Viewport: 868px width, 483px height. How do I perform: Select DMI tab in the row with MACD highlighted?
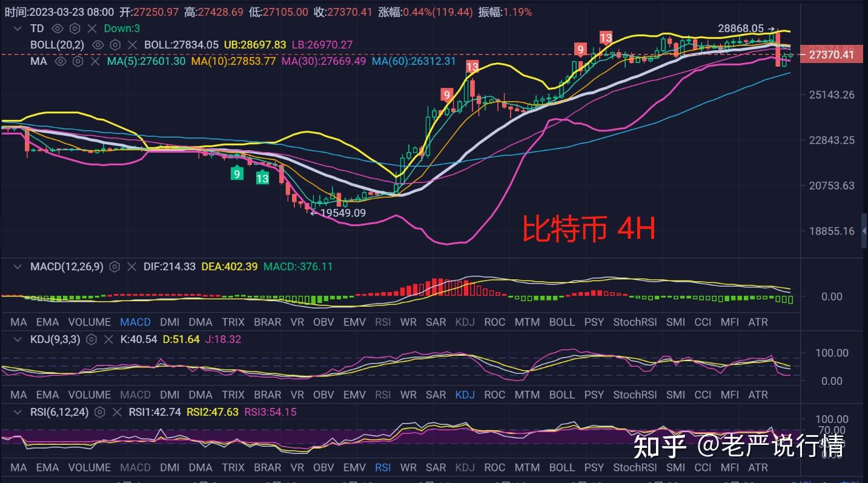170,322
